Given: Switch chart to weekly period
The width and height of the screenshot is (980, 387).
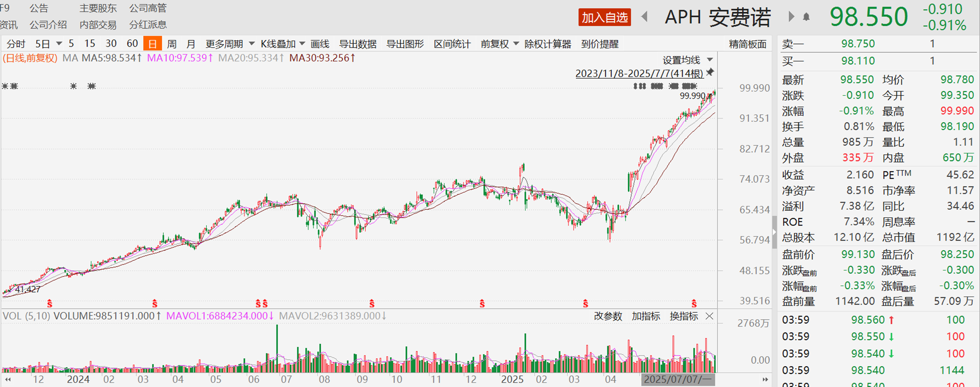Looking at the screenshot, I should pos(172,44).
